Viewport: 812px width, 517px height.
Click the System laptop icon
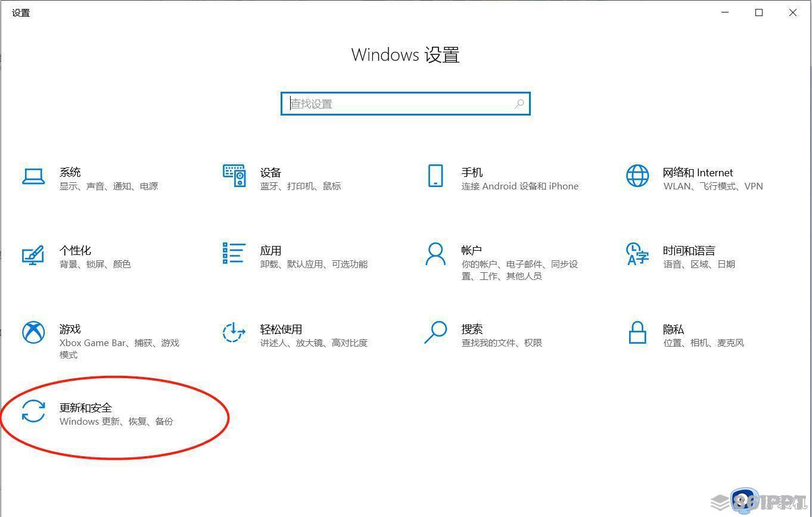coord(33,176)
